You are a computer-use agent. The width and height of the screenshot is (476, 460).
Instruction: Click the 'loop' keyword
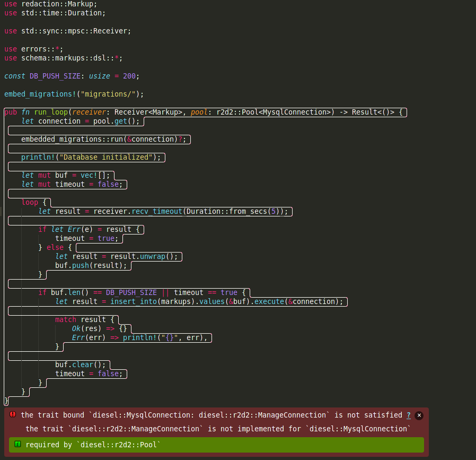[x=30, y=202]
